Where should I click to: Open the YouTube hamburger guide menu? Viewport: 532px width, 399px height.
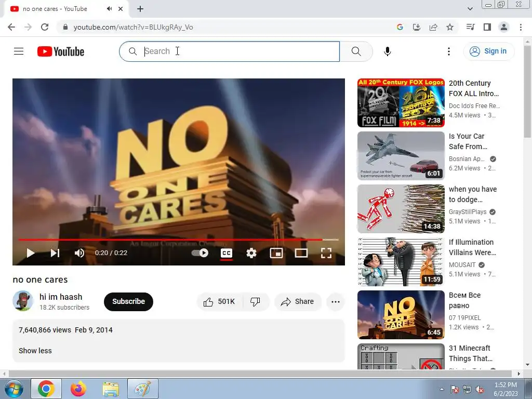19,51
